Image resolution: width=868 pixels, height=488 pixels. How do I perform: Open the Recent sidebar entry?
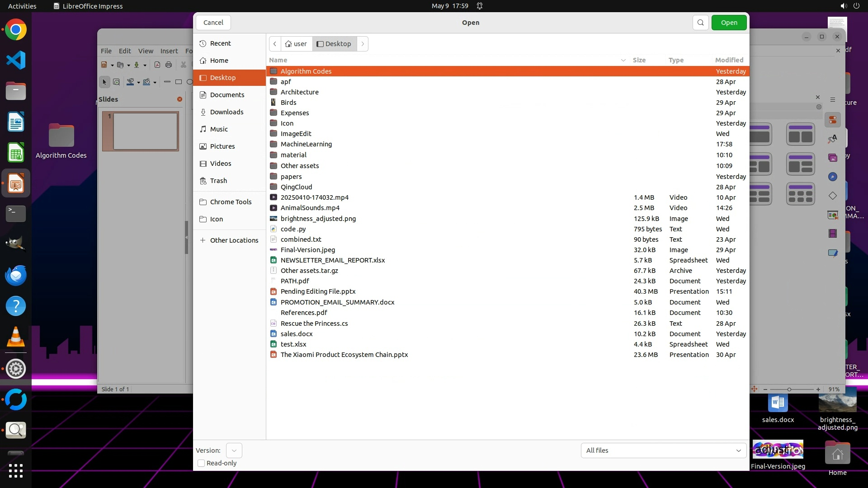[220, 43]
